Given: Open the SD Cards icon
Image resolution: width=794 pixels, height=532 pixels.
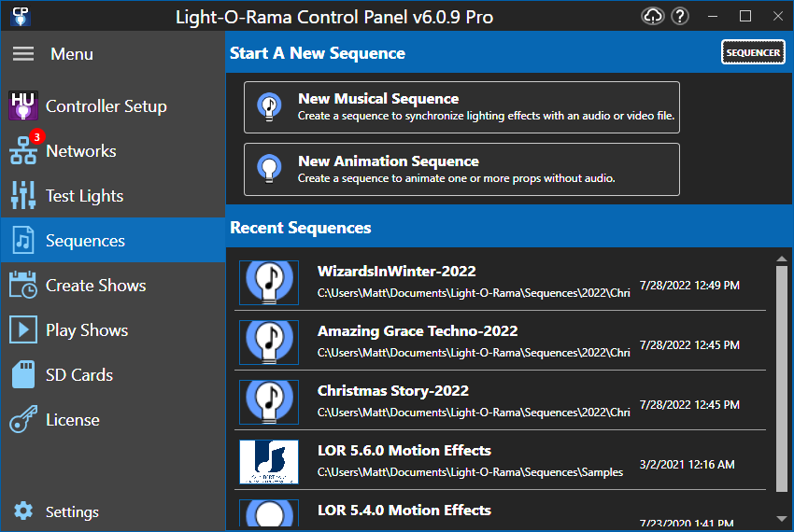Looking at the screenshot, I should 23,374.
